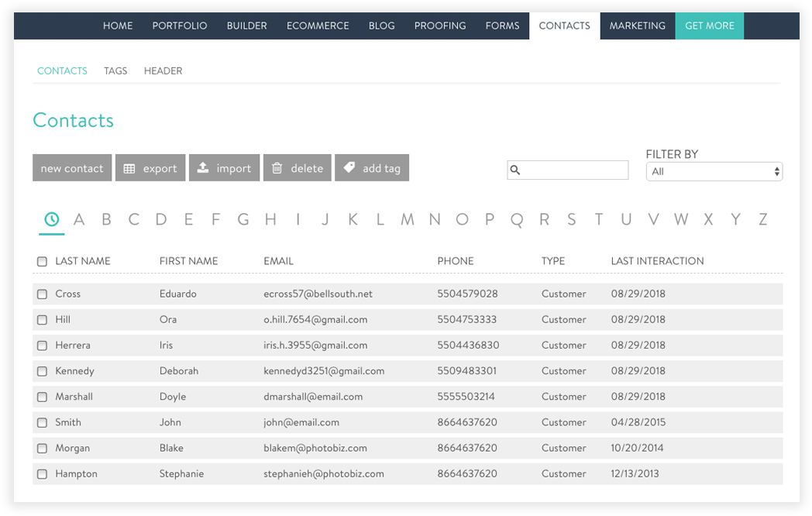
Task: Filter contacts by letter W
Action: tap(681, 220)
